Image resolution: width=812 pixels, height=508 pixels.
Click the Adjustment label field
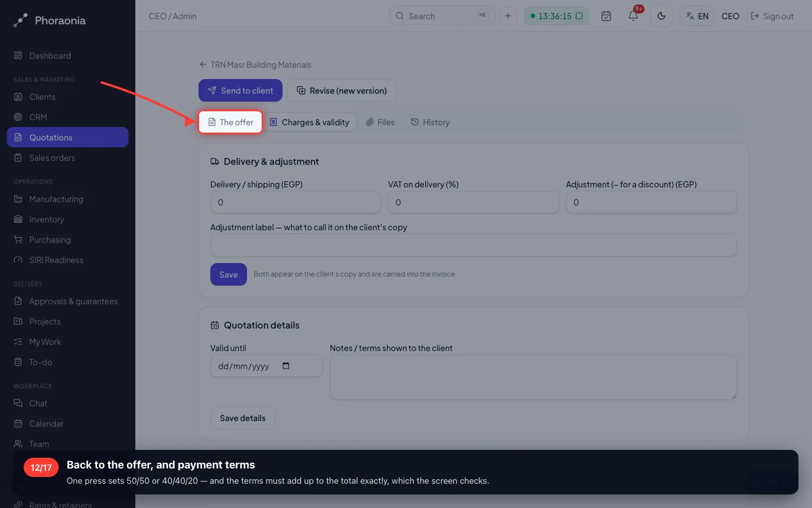(x=474, y=246)
